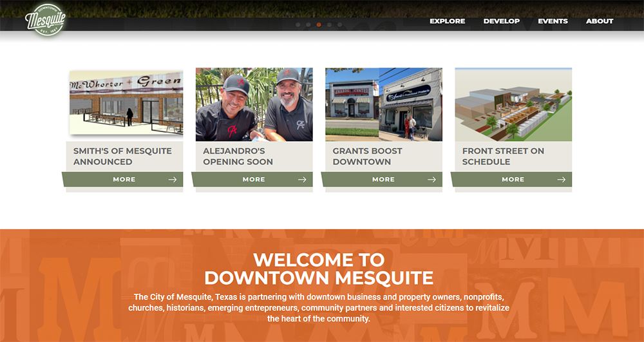Click MORE under Alejandro's Opening Soon
This screenshot has height=342, width=644.
tap(254, 180)
